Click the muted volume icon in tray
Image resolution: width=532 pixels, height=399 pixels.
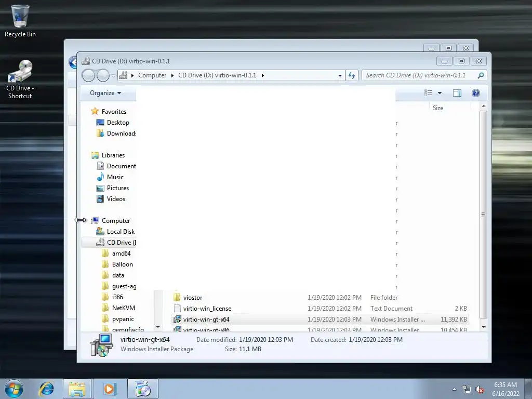[480, 390]
